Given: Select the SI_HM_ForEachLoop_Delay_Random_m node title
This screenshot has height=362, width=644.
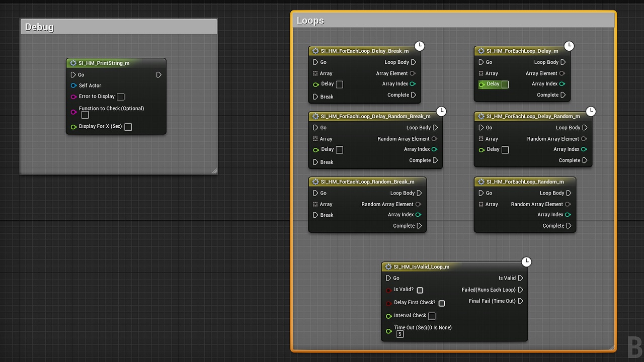Looking at the screenshot, I should [533, 116].
